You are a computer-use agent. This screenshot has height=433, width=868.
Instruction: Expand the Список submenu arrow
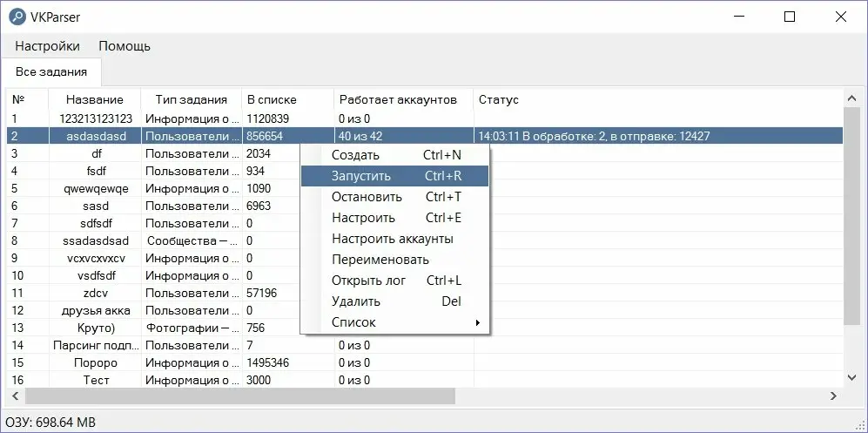click(x=477, y=323)
